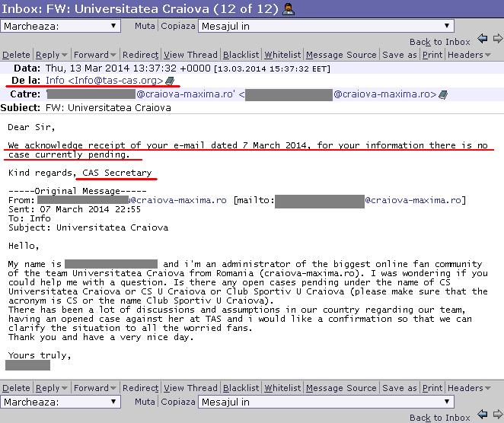This screenshot has width=504, height=423.
Task: Click Forward in the bottom toolbar
Action: point(91,388)
